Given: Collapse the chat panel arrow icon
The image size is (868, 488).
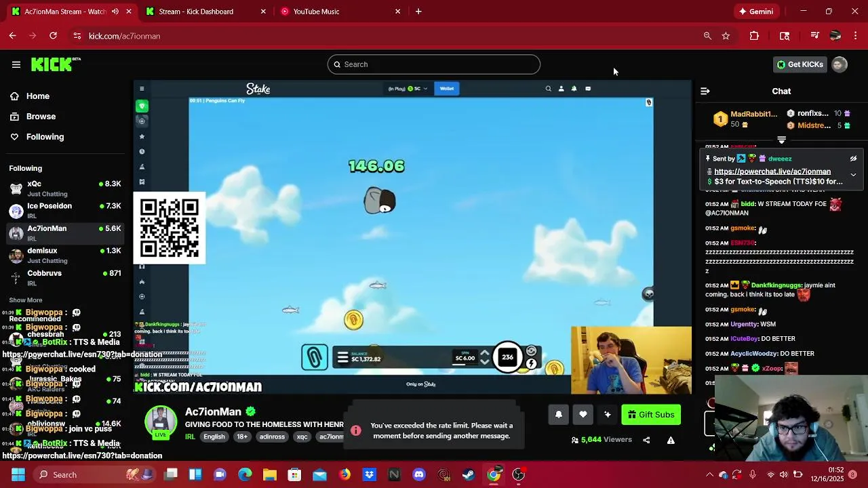Looking at the screenshot, I should point(705,91).
